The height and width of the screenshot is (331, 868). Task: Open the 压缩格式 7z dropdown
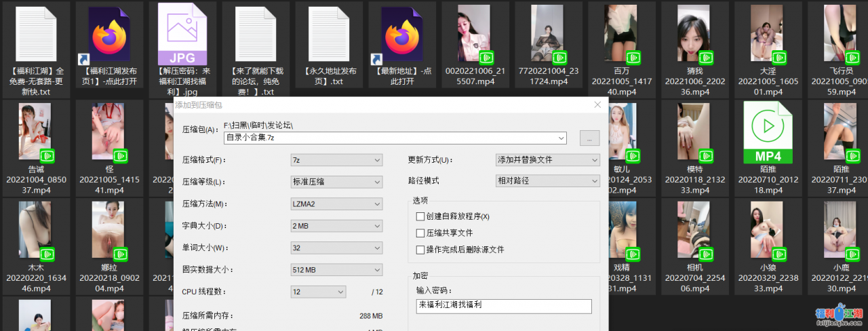tap(336, 160)
